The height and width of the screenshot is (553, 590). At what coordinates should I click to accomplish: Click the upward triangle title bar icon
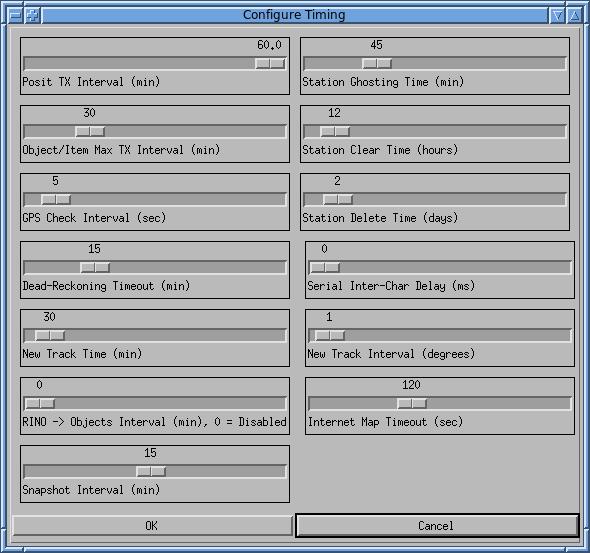tap(574, 15)
